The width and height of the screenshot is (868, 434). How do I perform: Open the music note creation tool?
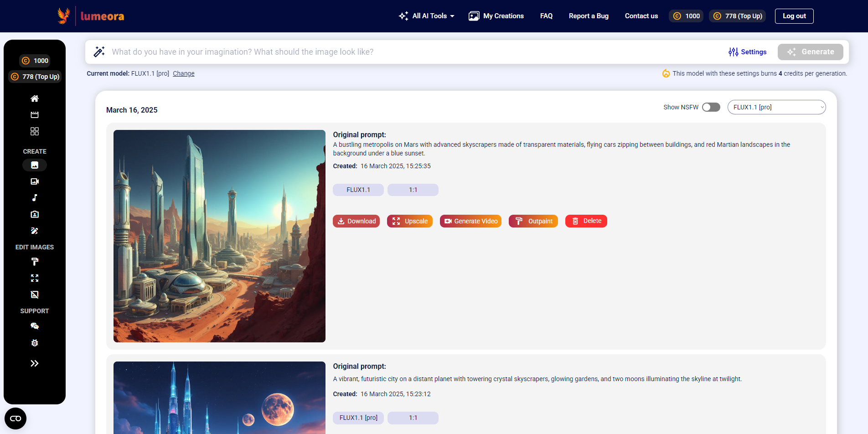pos(35,198)
